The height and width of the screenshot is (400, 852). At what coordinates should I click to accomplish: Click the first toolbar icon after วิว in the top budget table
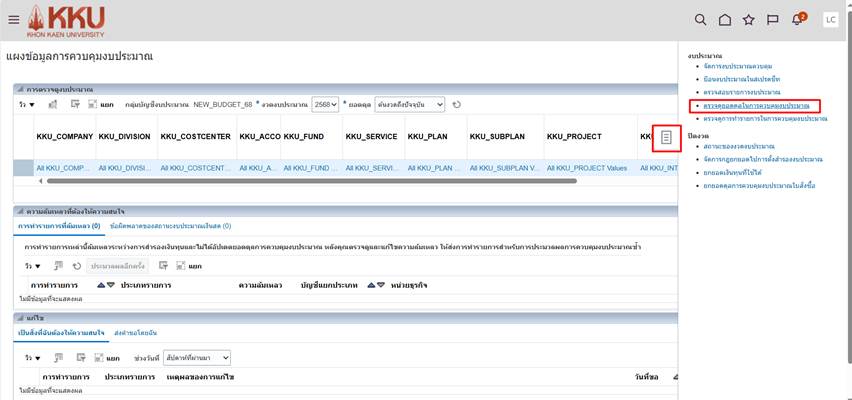pyautogui.click(x=53, y=104)
